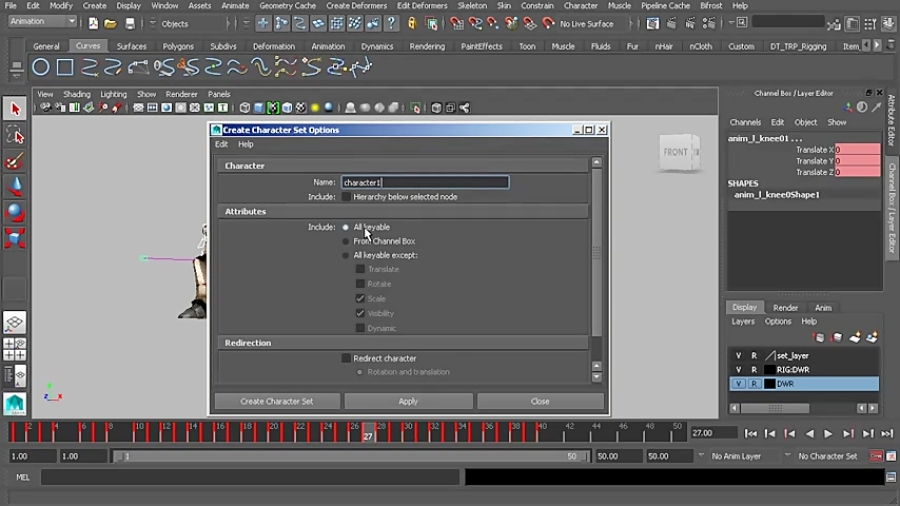Switch to the Anim layer tab
Screen dimensions: 900x506
point(823,308)
